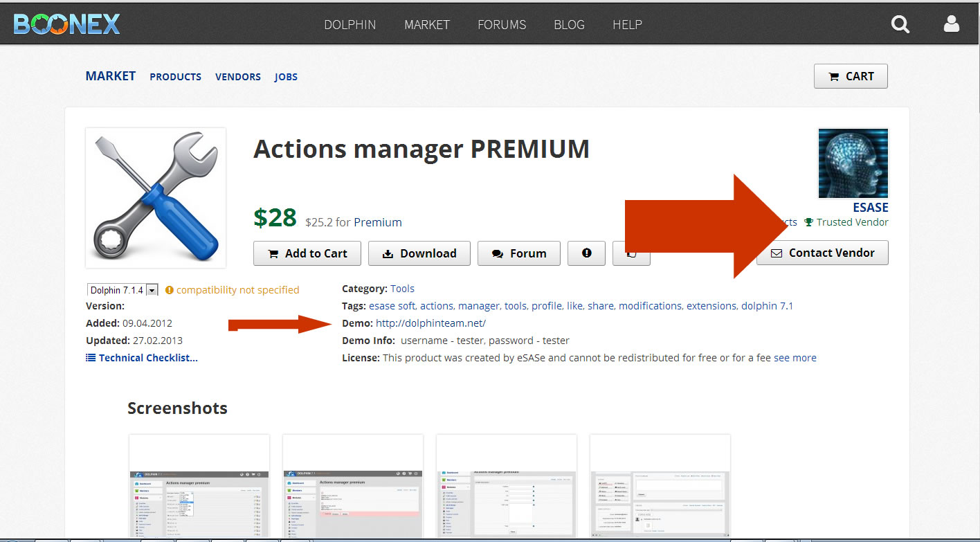The height and width of the screenshot is (542, 980).
Task: Click the report exclamation icon button
Action: [586, 253]
